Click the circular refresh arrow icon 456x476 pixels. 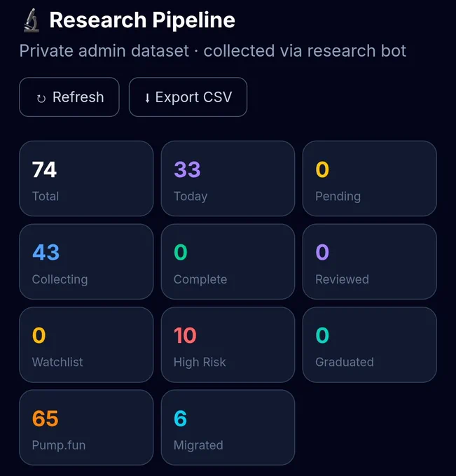(41, 99)
